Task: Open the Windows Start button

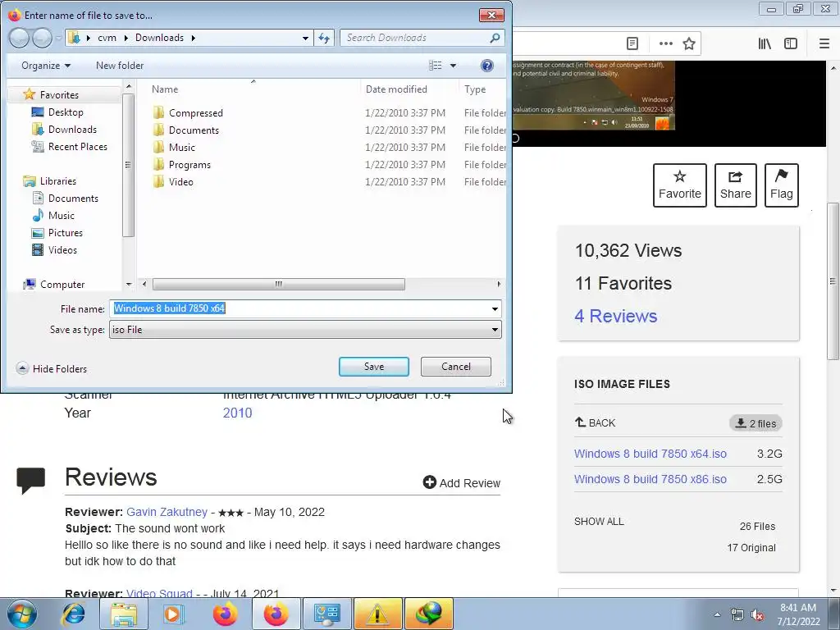Action: [x=21, y=614]
